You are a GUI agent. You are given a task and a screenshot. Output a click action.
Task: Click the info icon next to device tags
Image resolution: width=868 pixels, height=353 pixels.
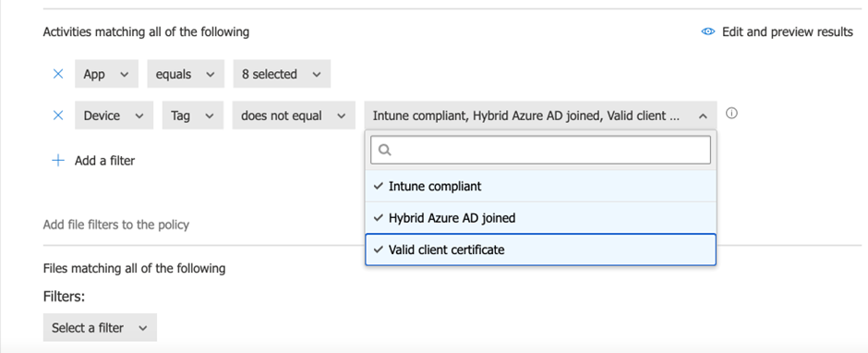tap(732, 114)
